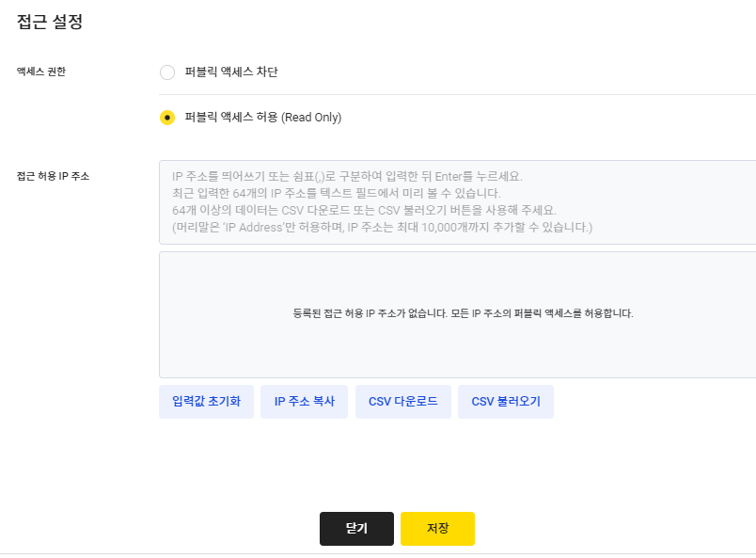This screenshot has height=558, width=756.
Task: Toggle the currently selected yellow radio button
Action: [x=166, y=118]
